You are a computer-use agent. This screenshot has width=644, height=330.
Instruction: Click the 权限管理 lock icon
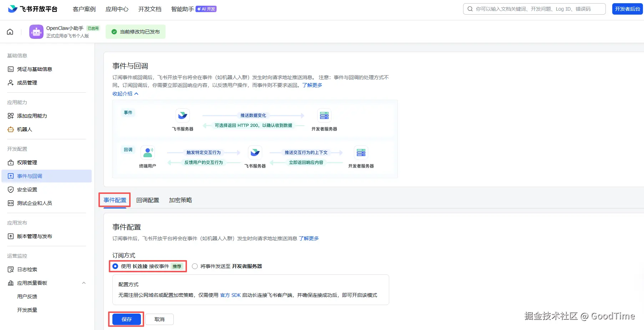coord(11,163)
